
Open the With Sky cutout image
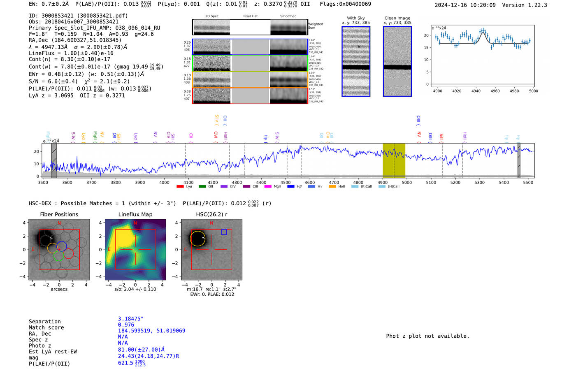pyautogui.click(x=356, y=61)
